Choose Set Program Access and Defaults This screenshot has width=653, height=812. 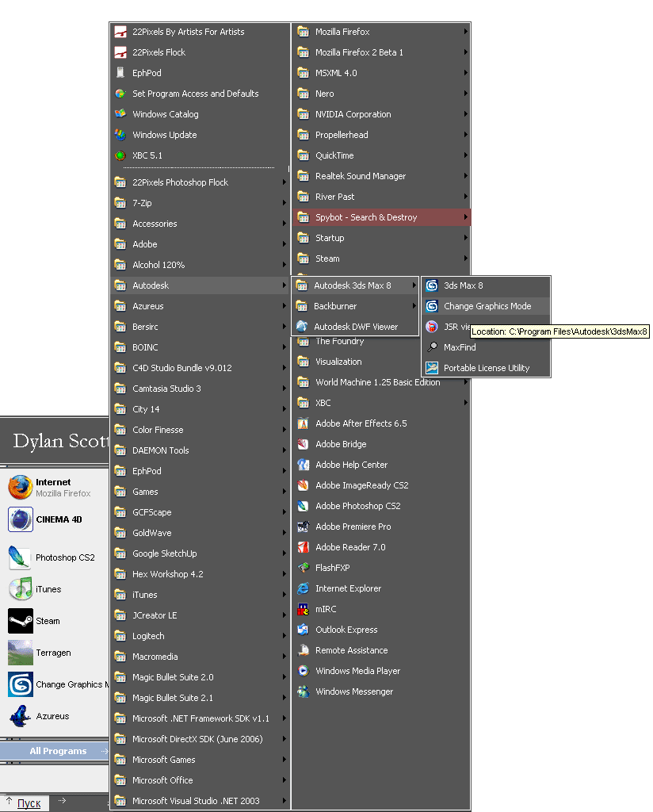click(200, 94)
